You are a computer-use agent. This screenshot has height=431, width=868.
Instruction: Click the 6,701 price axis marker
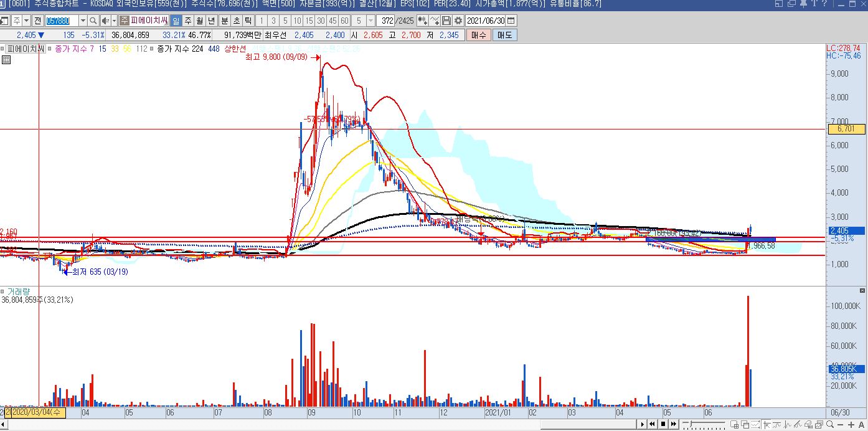(846, 130)
